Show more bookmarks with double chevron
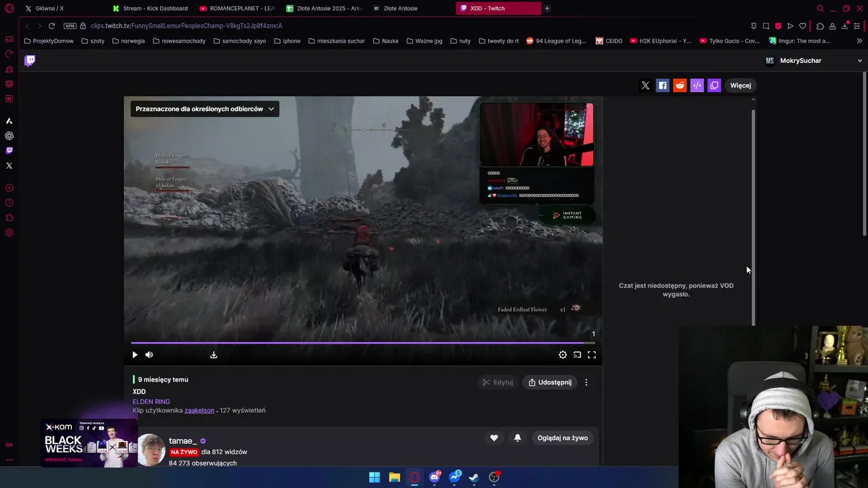 (859, 41)
